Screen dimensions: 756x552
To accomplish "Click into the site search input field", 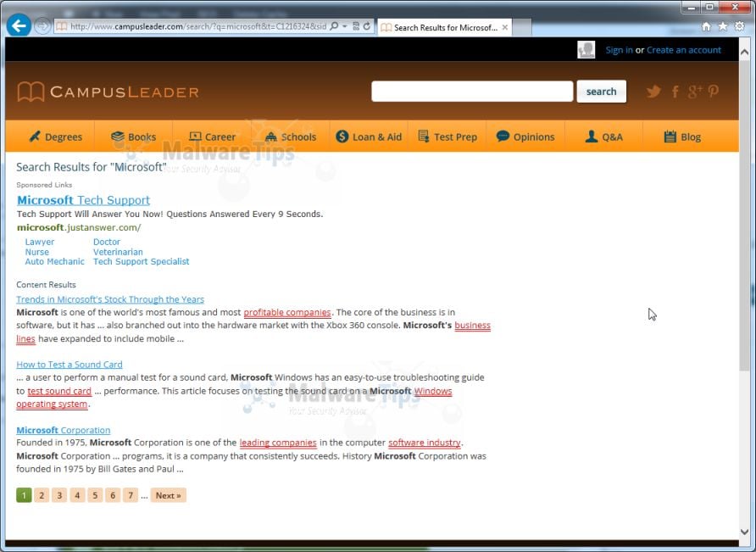I will (x=472, y=92).
